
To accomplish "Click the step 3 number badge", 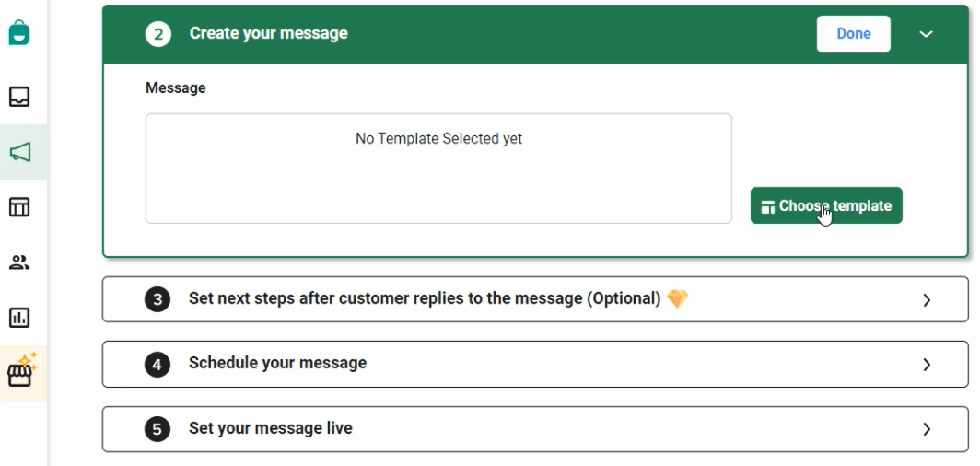I will [157, 299].
